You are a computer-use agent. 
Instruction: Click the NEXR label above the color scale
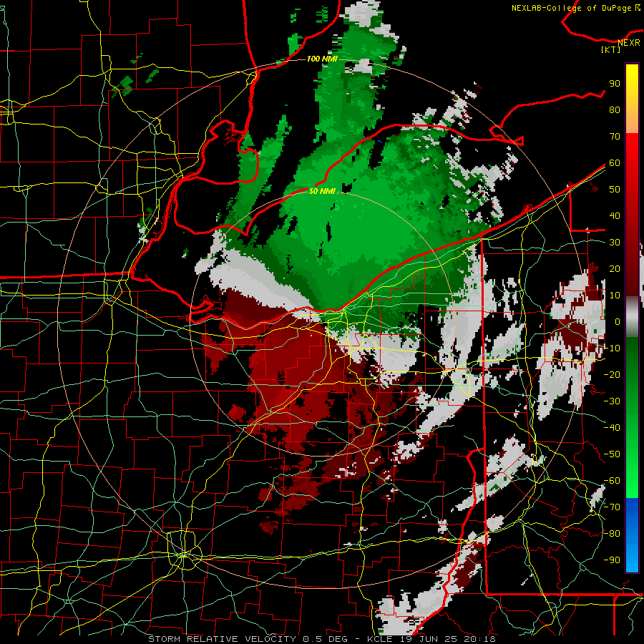[629, 42]
